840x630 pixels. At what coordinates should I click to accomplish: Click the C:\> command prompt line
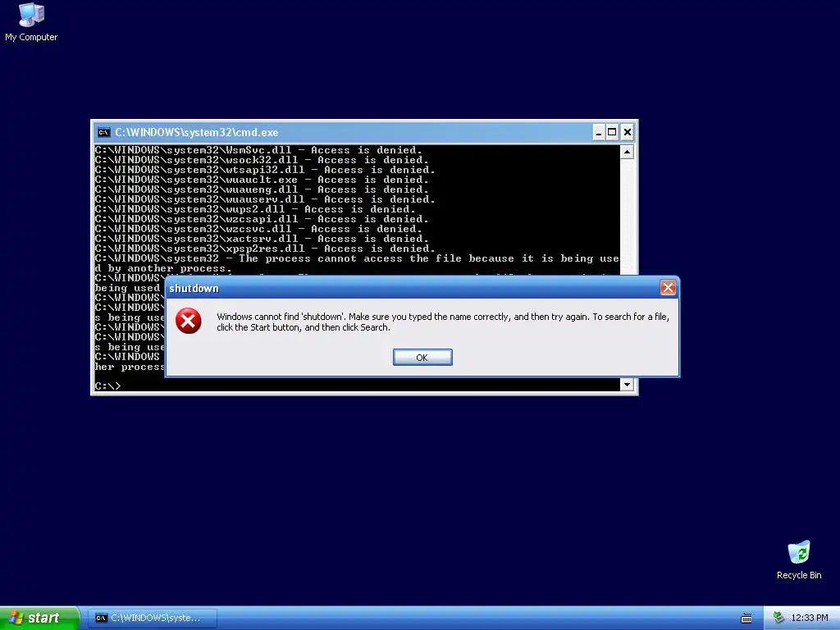click(108, 386)
